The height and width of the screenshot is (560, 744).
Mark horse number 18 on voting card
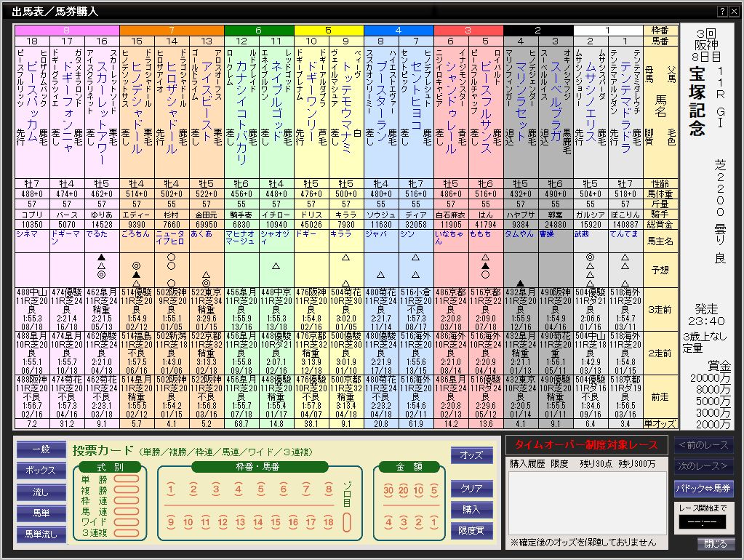coord(328,522)
